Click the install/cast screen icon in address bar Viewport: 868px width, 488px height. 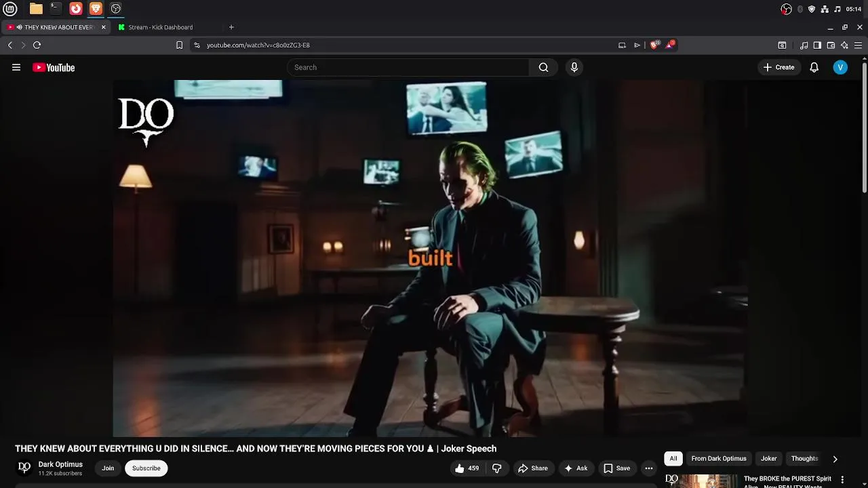point(622,45)
